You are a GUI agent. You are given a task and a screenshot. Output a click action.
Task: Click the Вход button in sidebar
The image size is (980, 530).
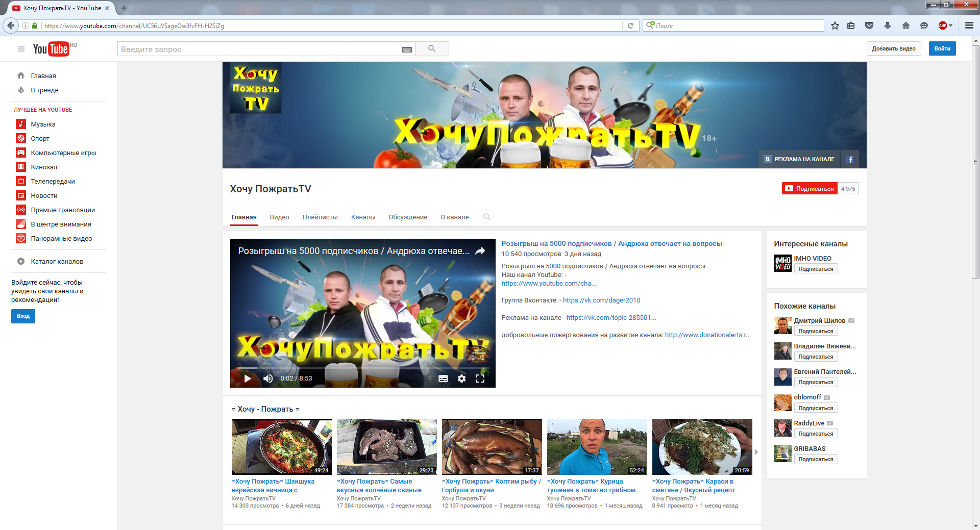pyautogui.click(x=23, y=316)
